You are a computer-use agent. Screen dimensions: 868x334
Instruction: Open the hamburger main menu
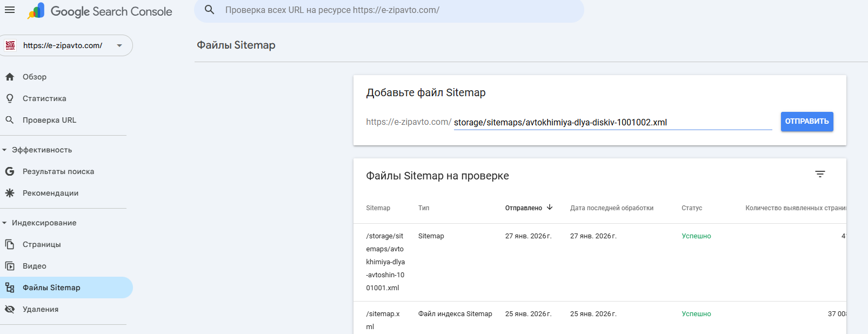10,10
